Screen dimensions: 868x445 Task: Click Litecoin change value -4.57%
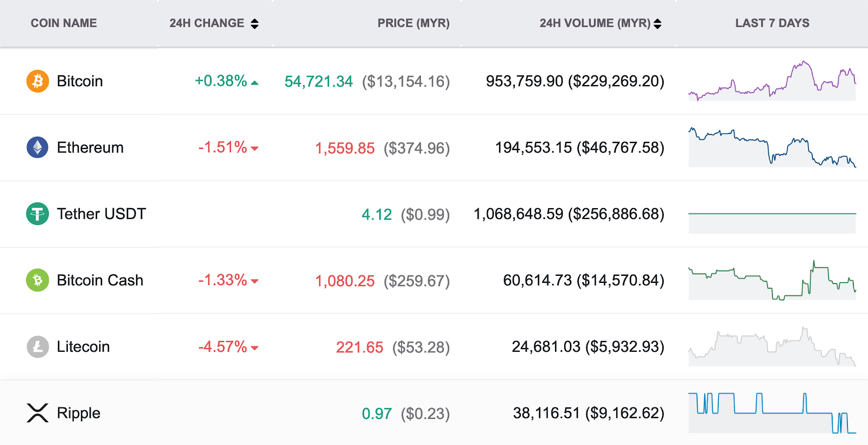[x=222, y=347]
